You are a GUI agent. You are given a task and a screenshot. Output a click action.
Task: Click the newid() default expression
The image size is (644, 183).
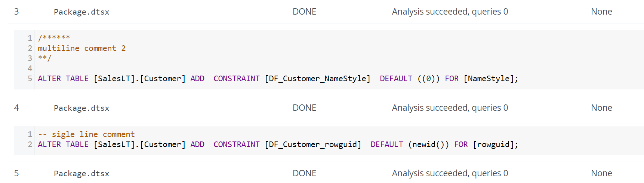(x=428, y=144)
